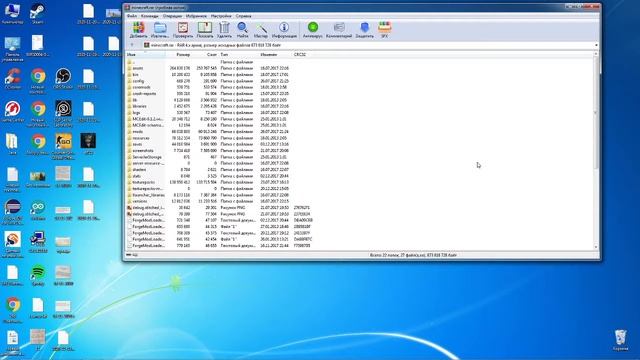The width and height of the screenshot is (640, 360).
Task: Sort by the CRC32 column header
Action: click(304, 54)
